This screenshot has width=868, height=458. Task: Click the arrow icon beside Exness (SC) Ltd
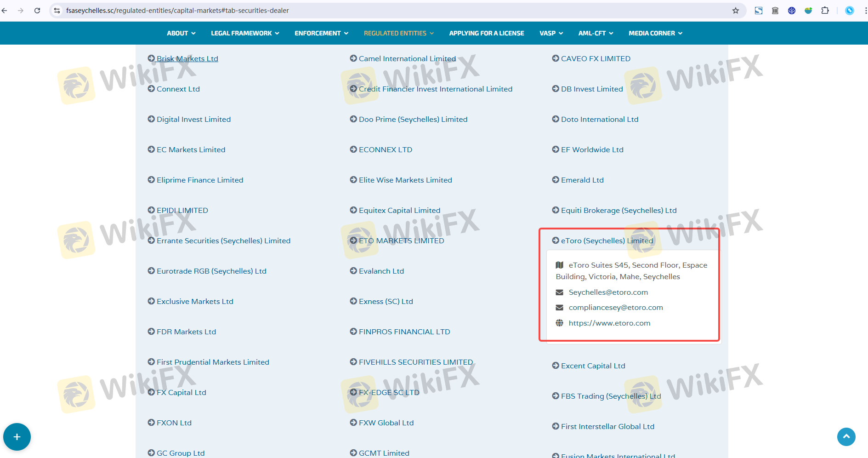[x=353, y=301]
